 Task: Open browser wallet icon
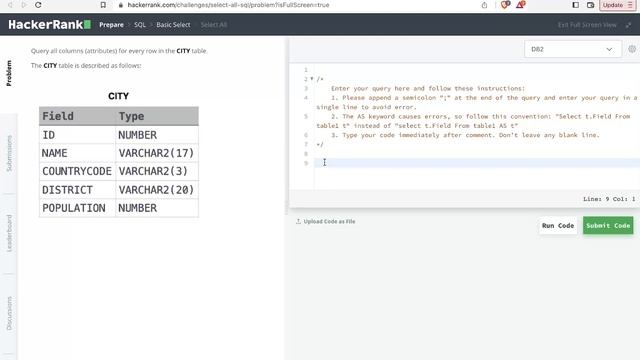coord(590,5)
